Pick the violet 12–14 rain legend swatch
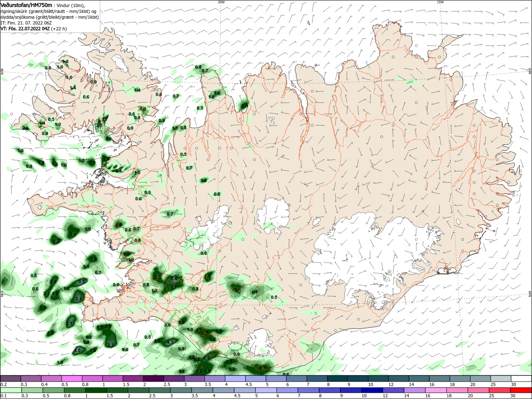The width and height of the screenshot is (532, 399). (393, 390)
